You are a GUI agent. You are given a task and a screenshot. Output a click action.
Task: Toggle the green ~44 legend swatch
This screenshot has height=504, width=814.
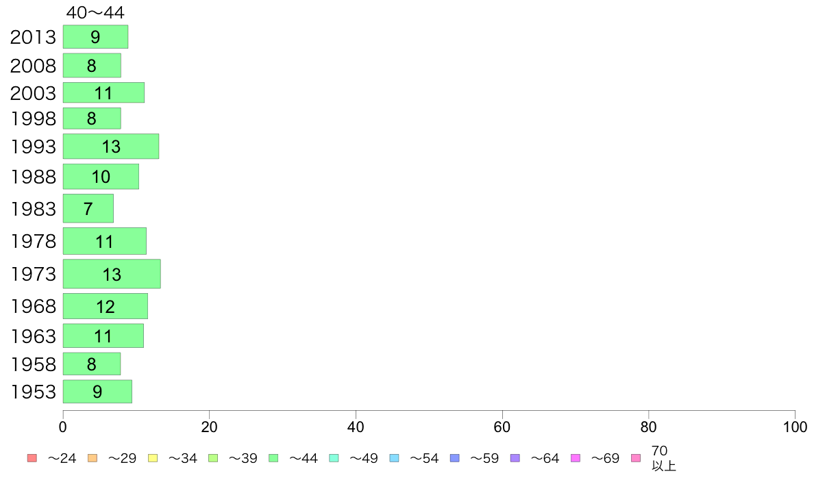273,458
